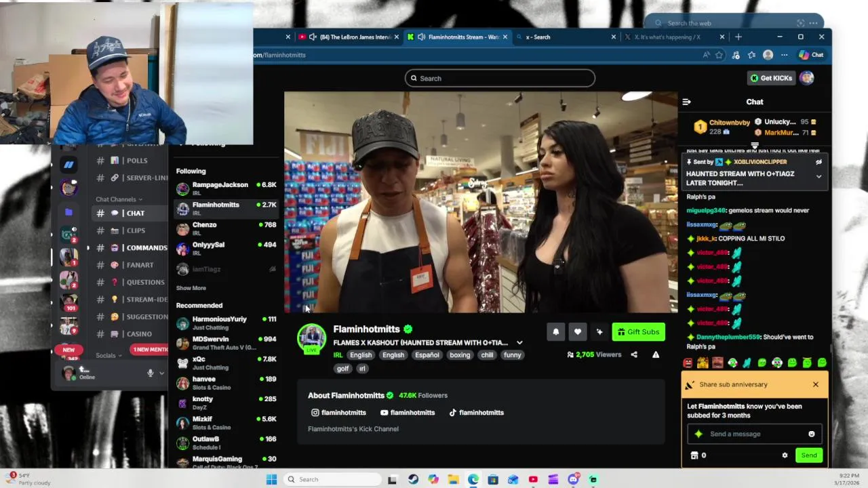Click the Kick search input field

[x=500, y=79]
